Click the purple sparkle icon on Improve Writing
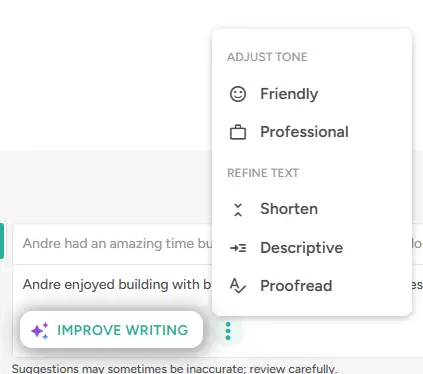Image resolution: width=423 pixels, height=374 pixels. 40,331
